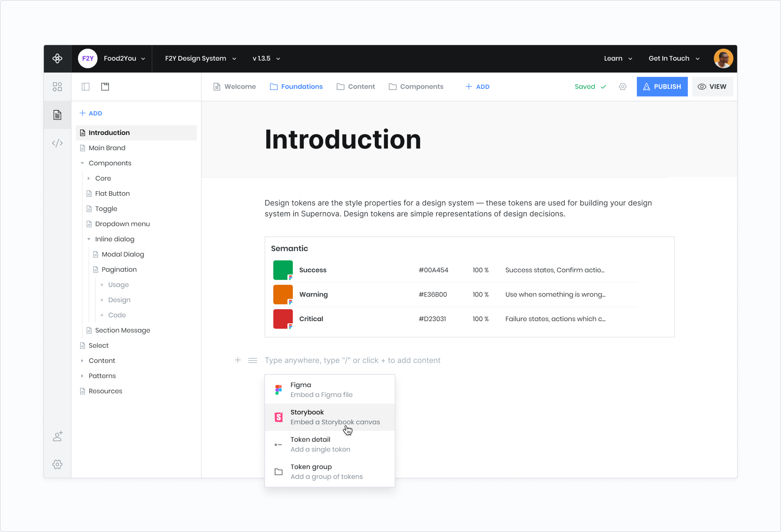Select the documentation page icon in sidebar
Image resolution: width=781 pixels, height=532 pixels.
tap(58, 115)
